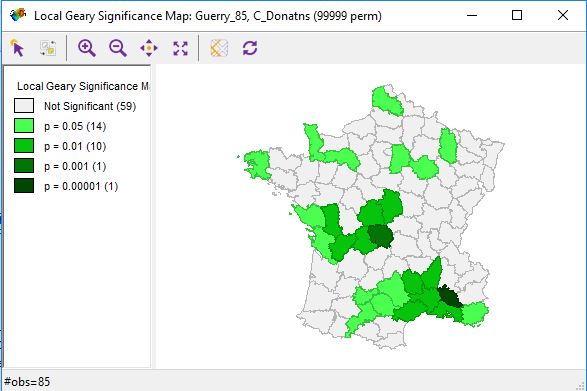Close the Local Geary Significance Map window

[x=563, y=15]
